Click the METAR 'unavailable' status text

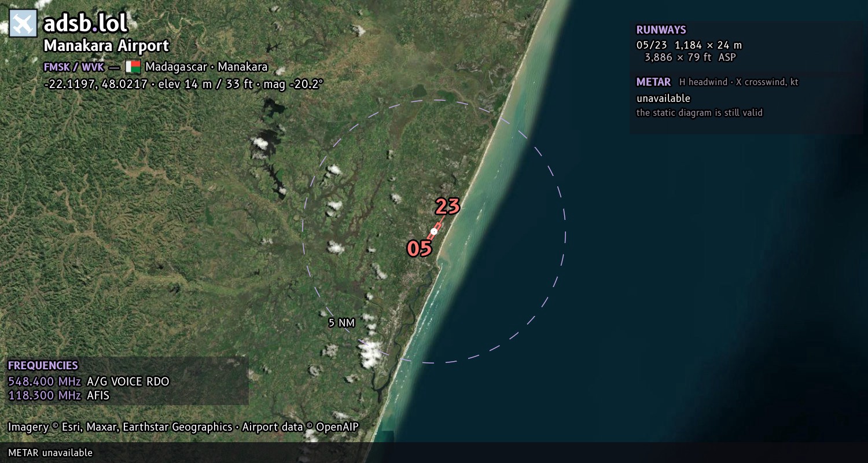pos(663,98)
